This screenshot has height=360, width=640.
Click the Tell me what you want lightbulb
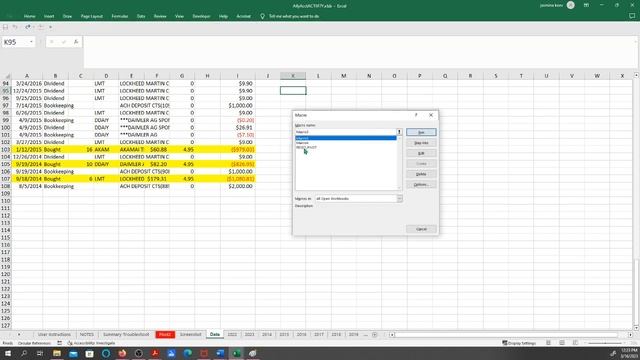262,16
